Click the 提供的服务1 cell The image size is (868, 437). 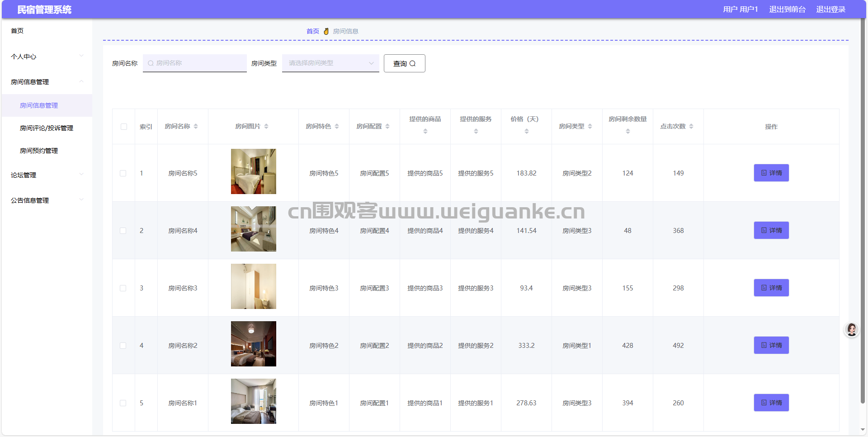476,403
